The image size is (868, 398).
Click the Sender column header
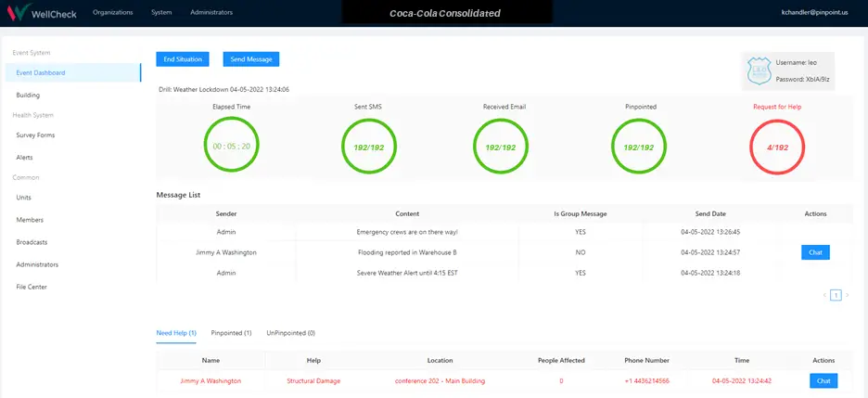point(226,213)
